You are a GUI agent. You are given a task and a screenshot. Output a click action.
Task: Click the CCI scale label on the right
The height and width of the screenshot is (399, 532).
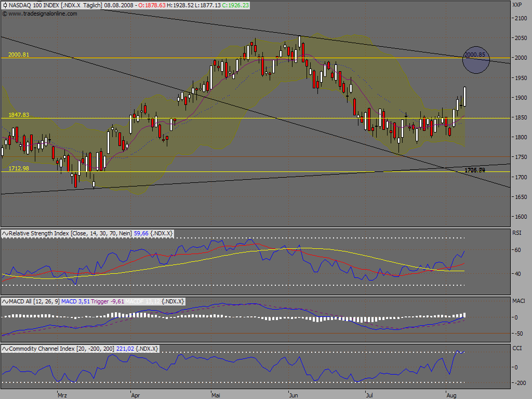click(x=517, y=348)
